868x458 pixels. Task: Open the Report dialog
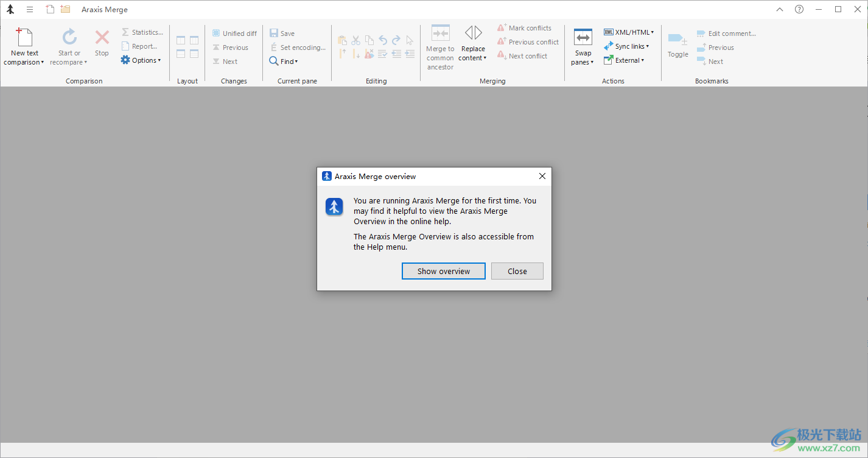pos(139,46)
